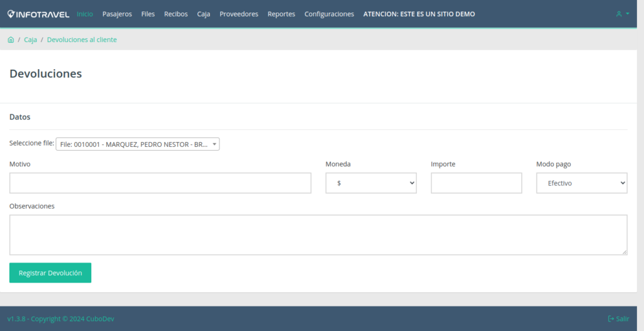Click the Devoluciones page heading
644x331 pixels.
tap(45, 73)
